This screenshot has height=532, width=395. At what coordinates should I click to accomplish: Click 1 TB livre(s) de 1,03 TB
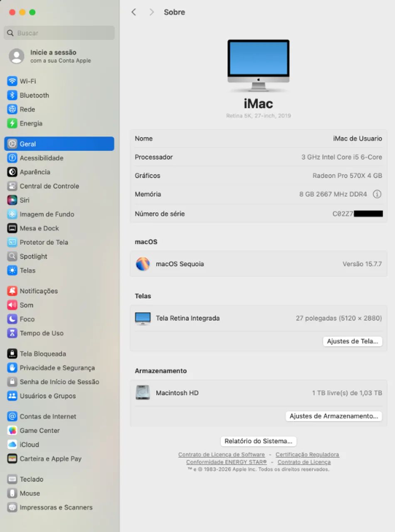point(347,393)
